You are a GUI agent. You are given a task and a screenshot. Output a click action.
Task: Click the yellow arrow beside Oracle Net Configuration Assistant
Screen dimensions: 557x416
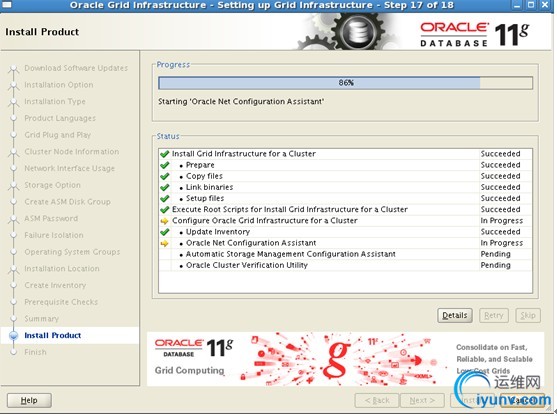click(164, 243)
